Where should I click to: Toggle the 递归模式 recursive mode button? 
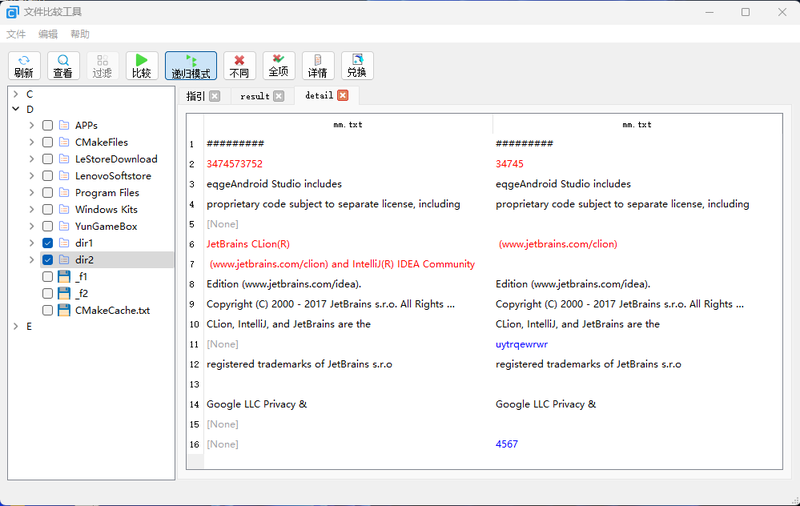tap(190, 66)
